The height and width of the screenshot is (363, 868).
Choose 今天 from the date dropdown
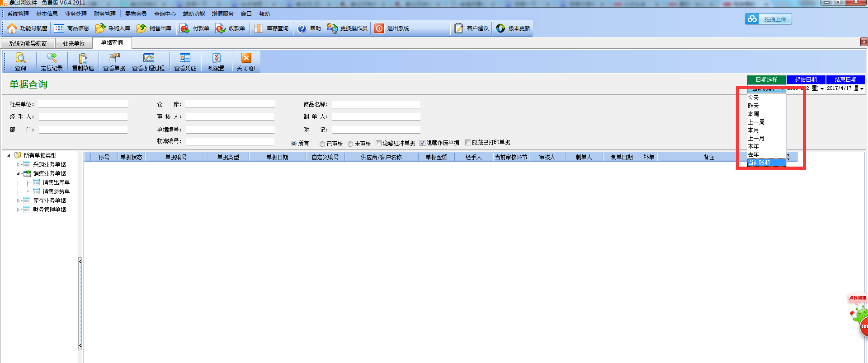pyautogui.click(x=766, y=98)
